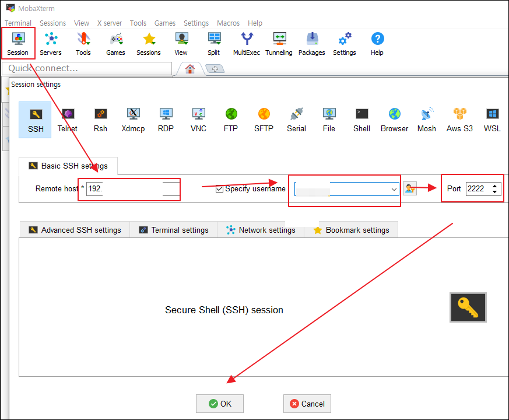Image resolution: width=509 pixels, height=420 pixels.
Task: Open the Settings gears toolbar icon
Action: click(345, 44)
